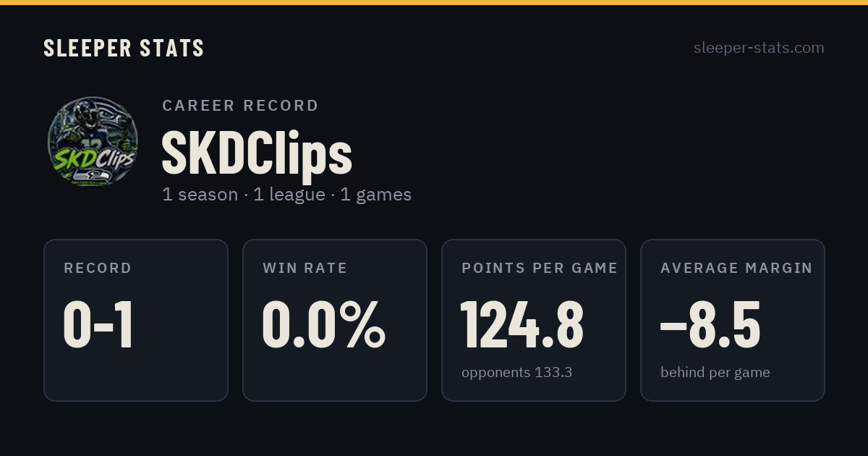Screen dimensions: 868x456
Task: Click the WIN RATE card title
Action: point(305,268)
